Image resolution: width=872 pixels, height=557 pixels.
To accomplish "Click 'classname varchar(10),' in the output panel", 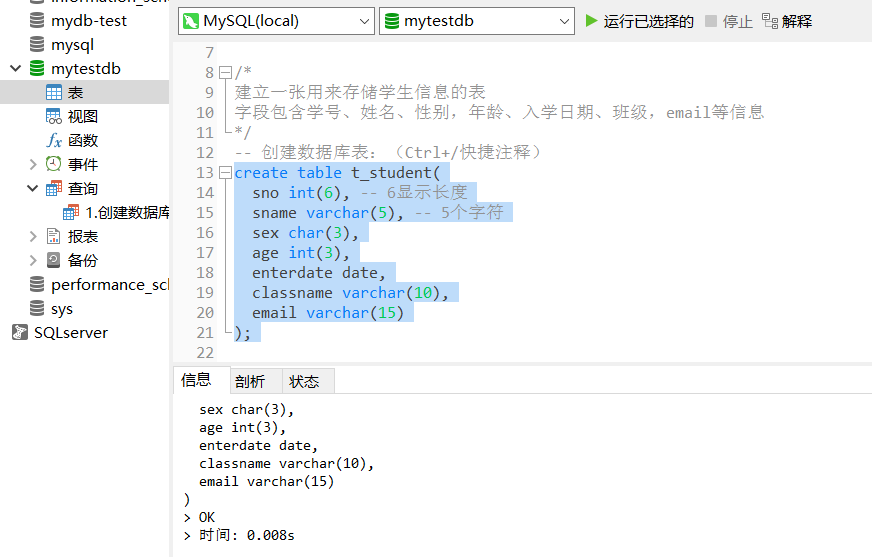I will [286, 464].
